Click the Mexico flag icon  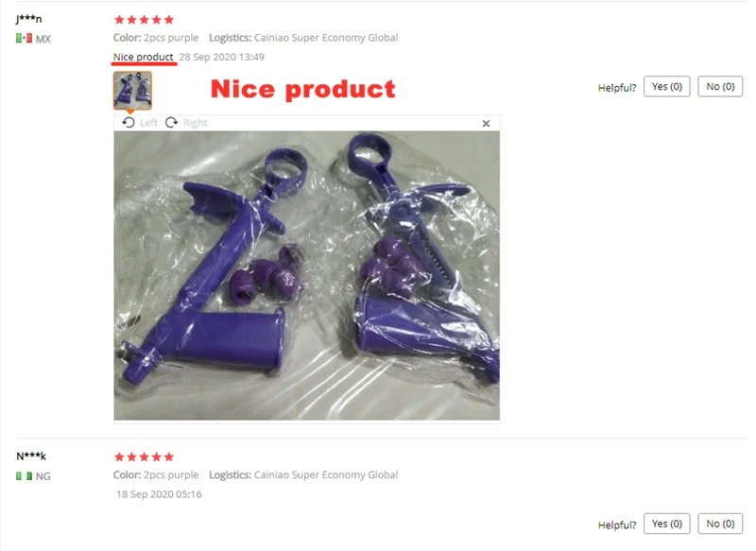(x=25, y=38)
